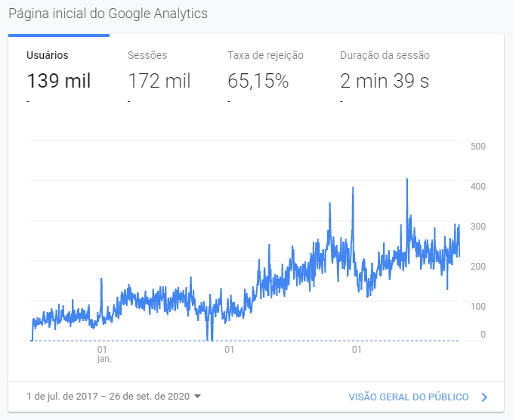Viewport: 513px width, 420px height.
Task: Open the date range text starting 1 de jul. de 2017
Action: [107, 397]
